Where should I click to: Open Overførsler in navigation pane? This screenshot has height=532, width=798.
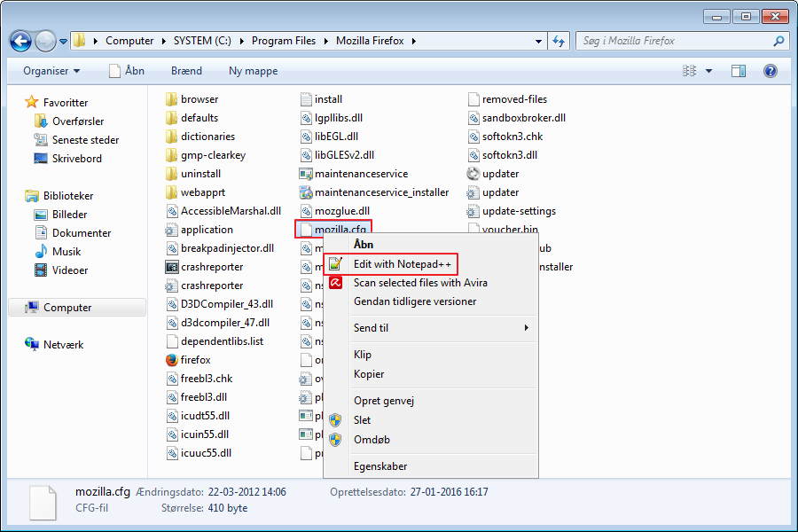[69, 121]
